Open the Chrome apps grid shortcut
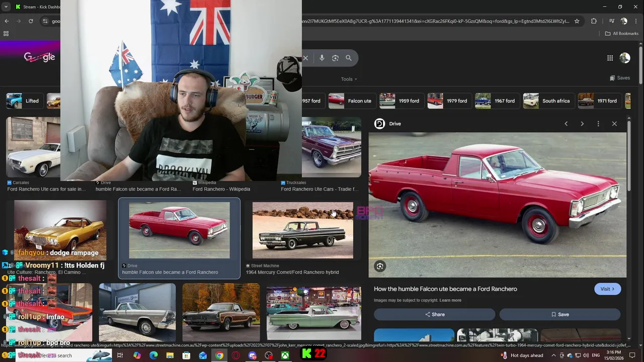The image size is (644, 362). pyautogui.click(x=6, y=34)
